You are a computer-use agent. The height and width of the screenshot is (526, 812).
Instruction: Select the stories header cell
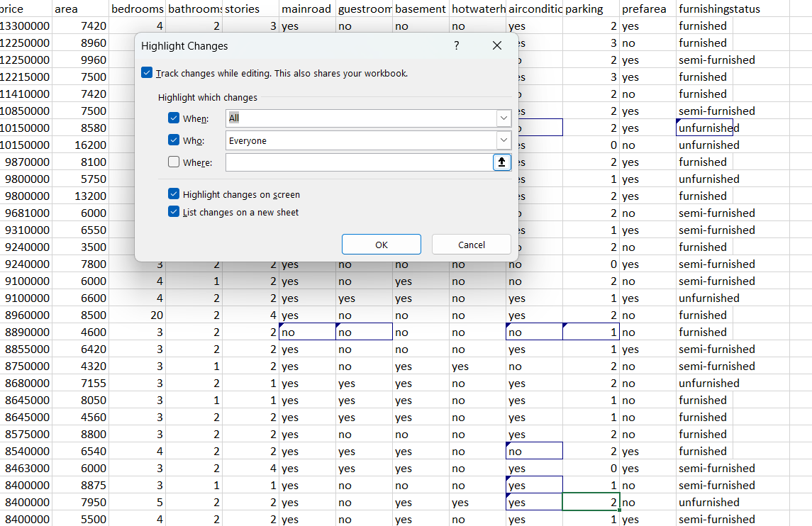[250, 9]
